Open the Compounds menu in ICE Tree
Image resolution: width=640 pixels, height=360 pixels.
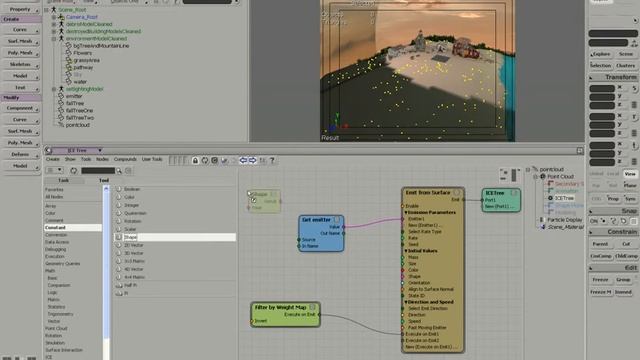tap(125, 159)
